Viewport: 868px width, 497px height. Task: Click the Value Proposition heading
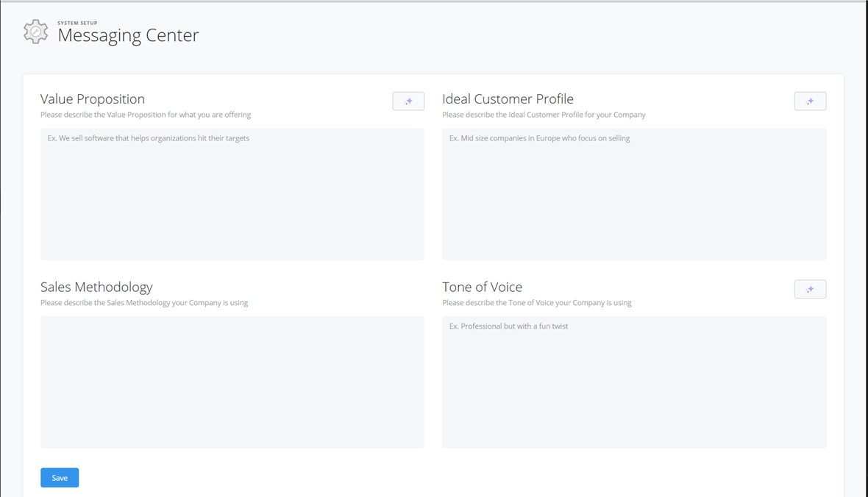pos(93,99)
